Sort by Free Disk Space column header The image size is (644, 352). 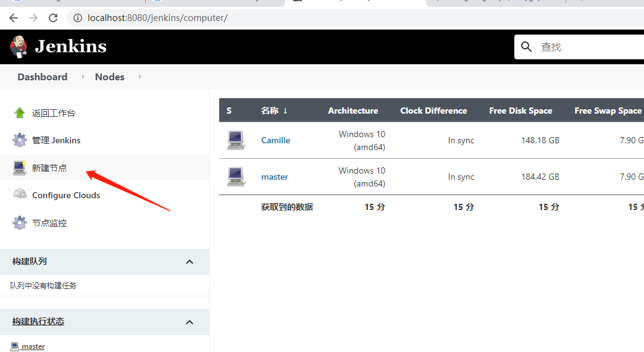click(x=521, y=111)
